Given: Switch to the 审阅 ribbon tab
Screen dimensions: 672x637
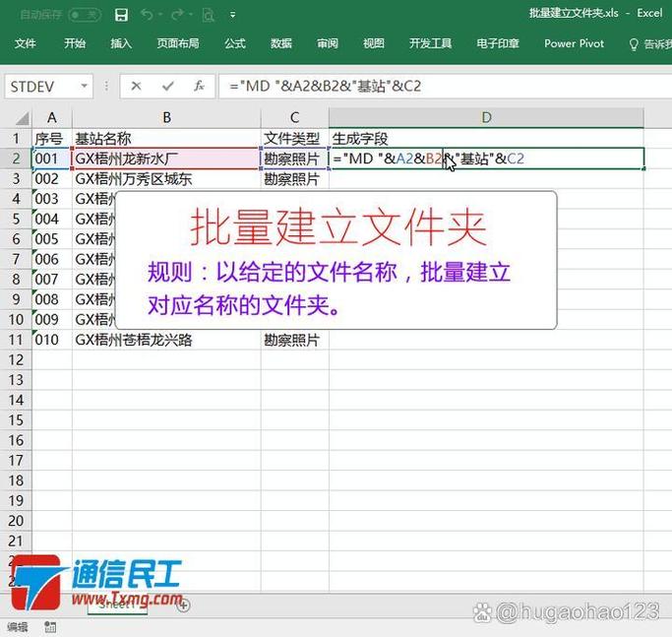Looking at the screenshot, I should [x=328, y=43].
